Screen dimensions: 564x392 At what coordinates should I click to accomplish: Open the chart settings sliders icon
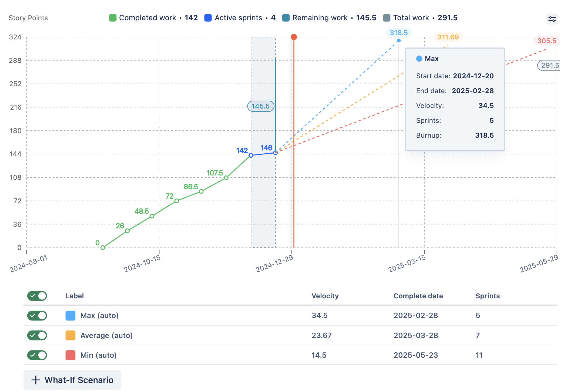click(x=552, y=19)
